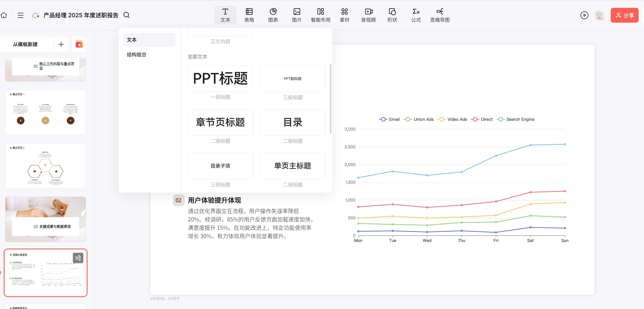Insert the 章节页标题 text style
Image resolution: width=644 pixels, height=309 pixels.
click(220, 122)
